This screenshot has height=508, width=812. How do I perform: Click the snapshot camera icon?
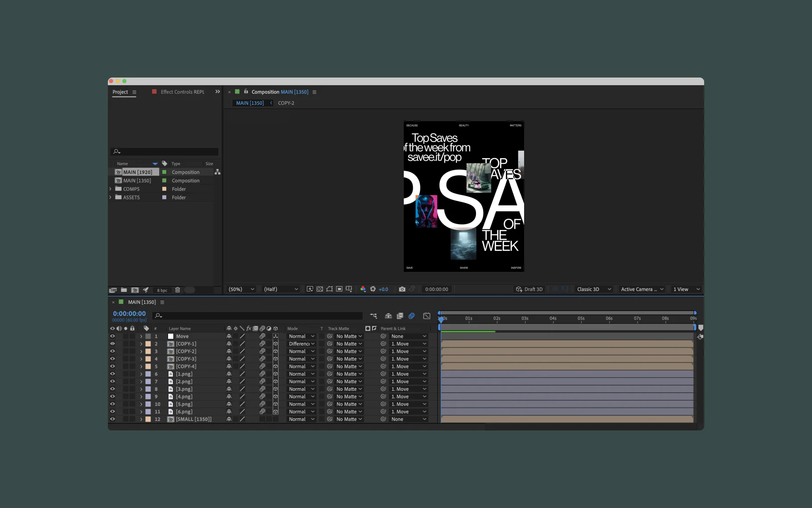(x=402, y=289)
